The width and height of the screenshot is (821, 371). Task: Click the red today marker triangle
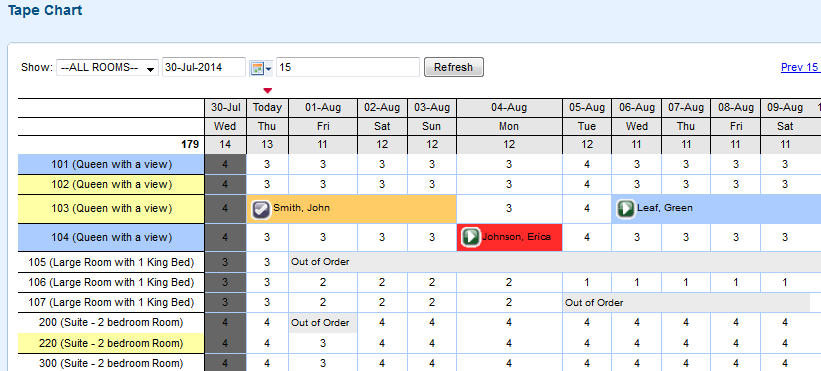pyautogui.click(x=268, y=91)
